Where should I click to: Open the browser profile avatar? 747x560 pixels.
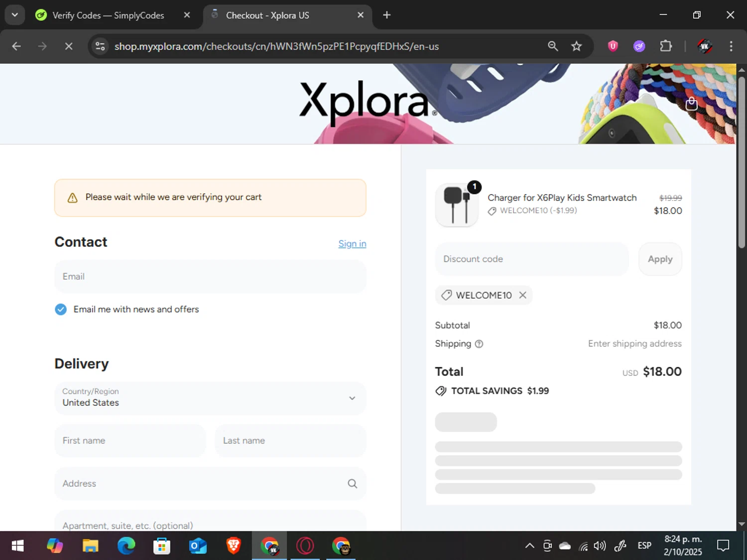pos(705,46)
